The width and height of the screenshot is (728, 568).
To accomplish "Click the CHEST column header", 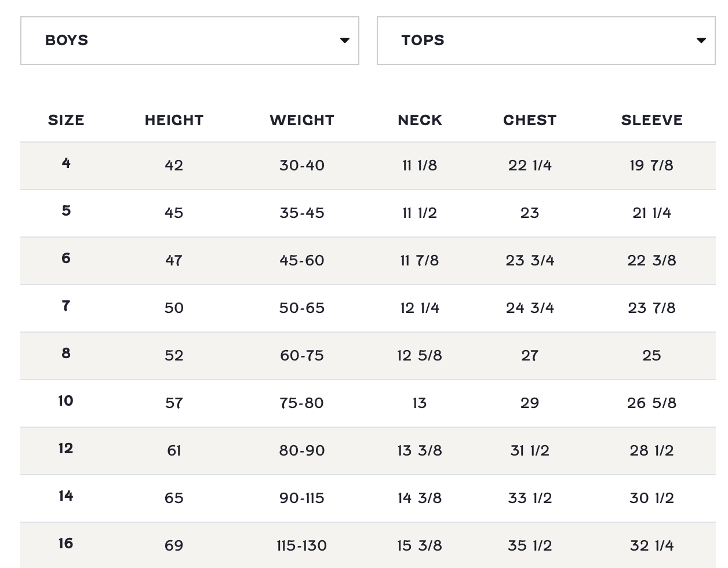I will tap(530, 120).
